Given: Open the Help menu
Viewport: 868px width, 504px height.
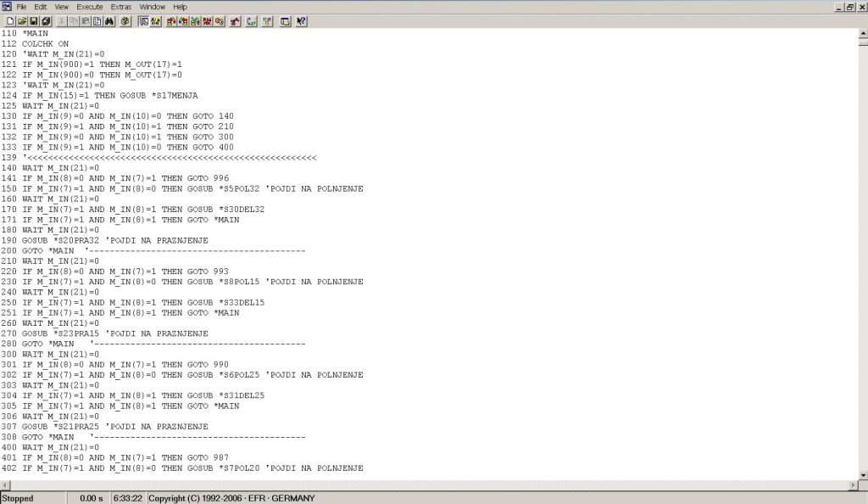Looking at the screenshot, I should pos(180,7).
